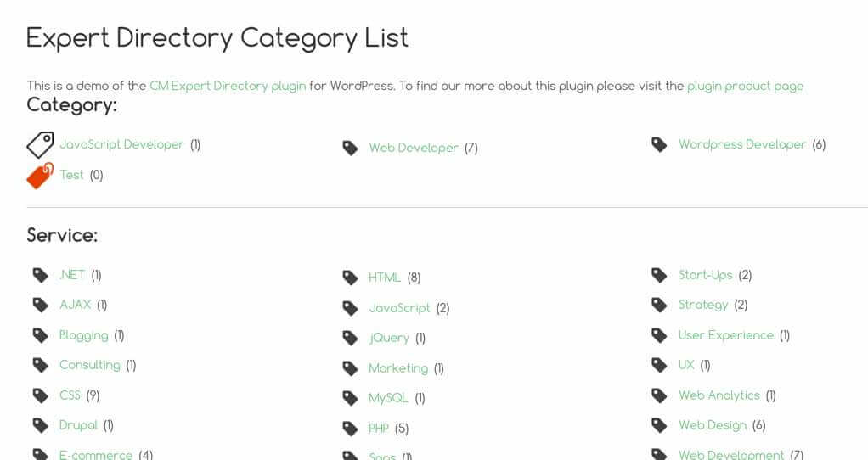
Task: Click the tag icon next to MySQL
Action: coord(350,398)
